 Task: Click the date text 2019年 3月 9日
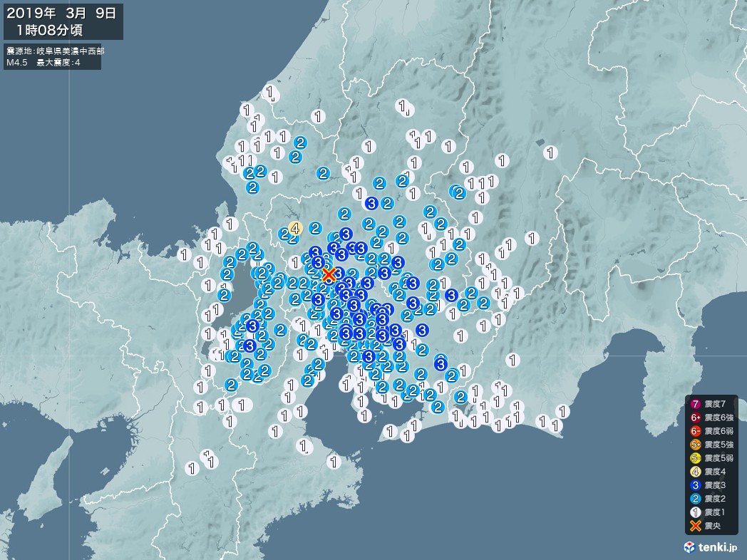click(x=61, y=14)
